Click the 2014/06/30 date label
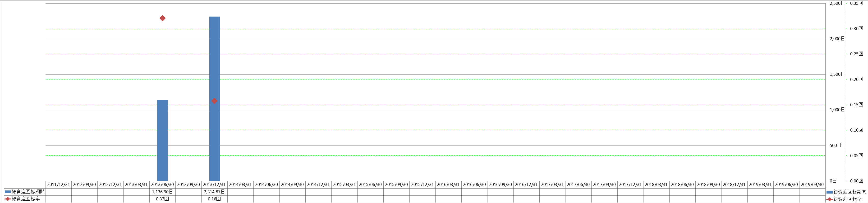 [266, 185]
